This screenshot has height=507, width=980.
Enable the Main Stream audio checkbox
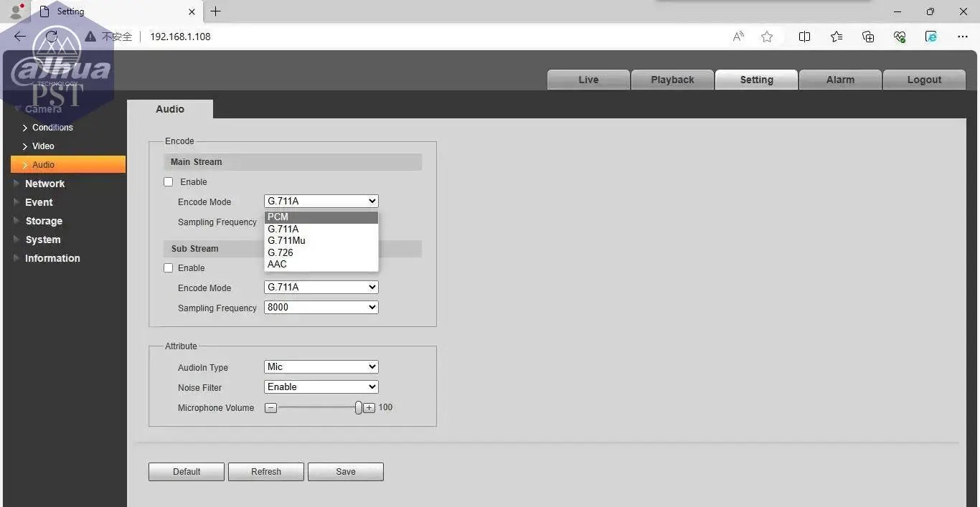tap(169, 182)
